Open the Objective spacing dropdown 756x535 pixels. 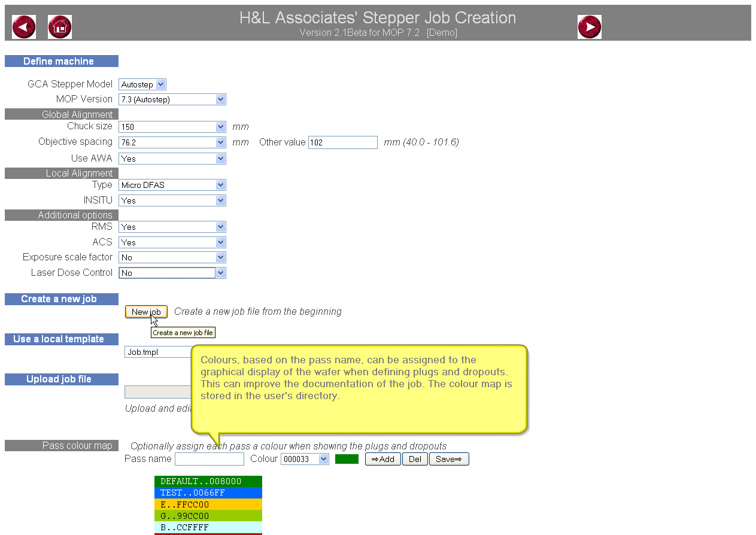coord(172,142)
